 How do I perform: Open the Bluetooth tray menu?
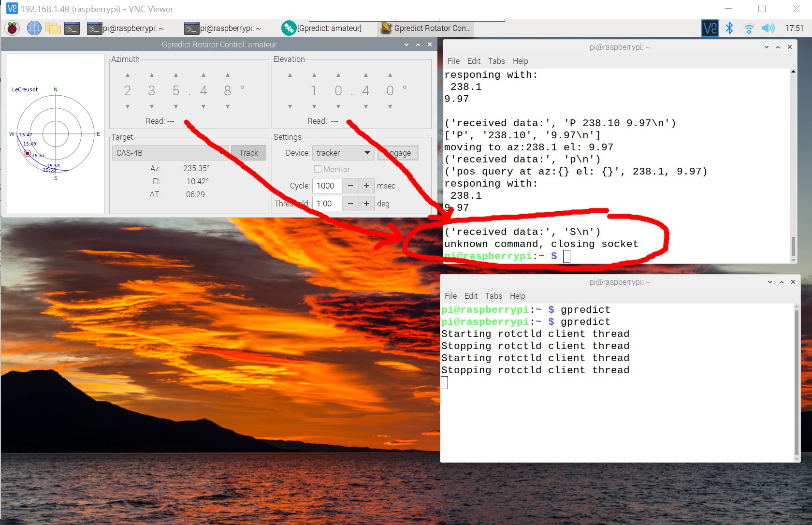(x=729, y=28)
